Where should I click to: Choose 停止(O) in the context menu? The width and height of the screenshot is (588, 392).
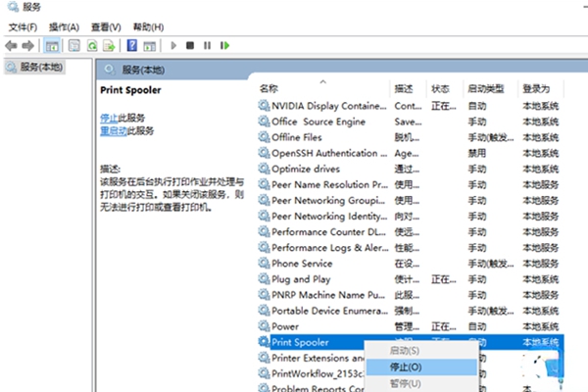click(421, 367)
